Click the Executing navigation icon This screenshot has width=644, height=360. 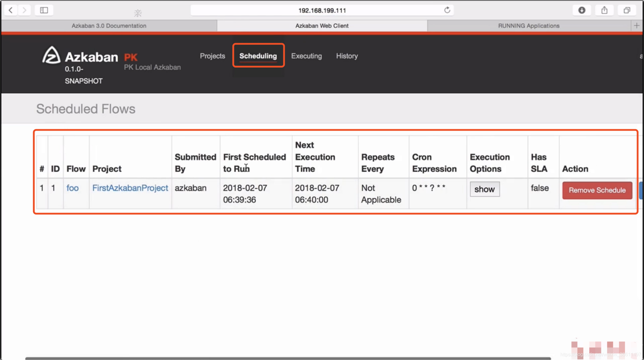point(307,56)
